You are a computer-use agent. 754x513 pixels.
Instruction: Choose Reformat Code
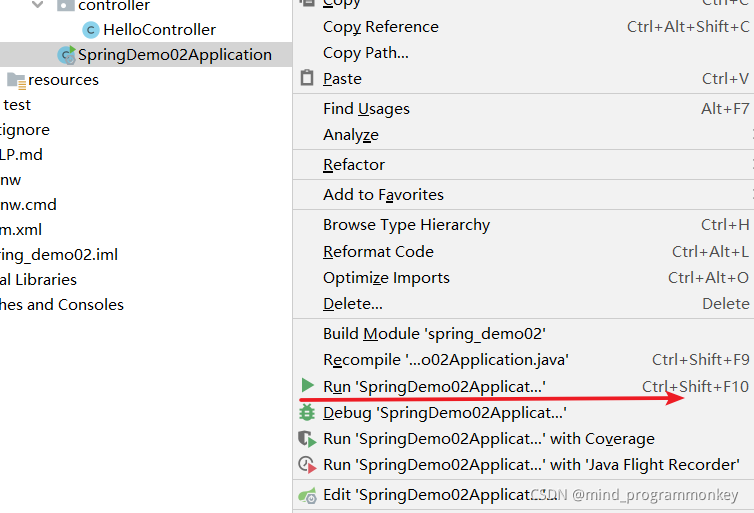523,252
